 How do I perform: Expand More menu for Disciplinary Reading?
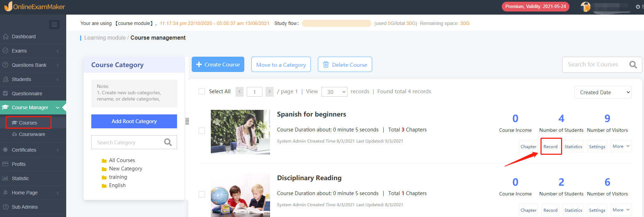pos(621,210)
